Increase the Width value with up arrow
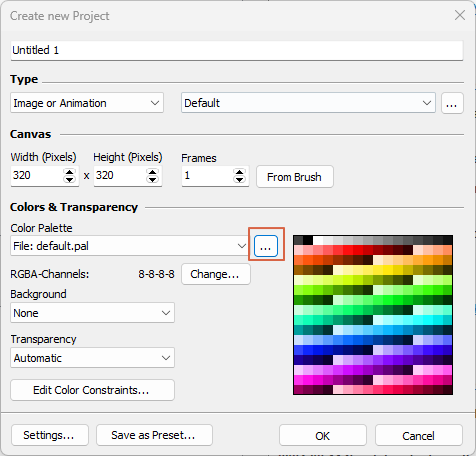This screenshot has width=476, height=456. click(x=69, y=172)
